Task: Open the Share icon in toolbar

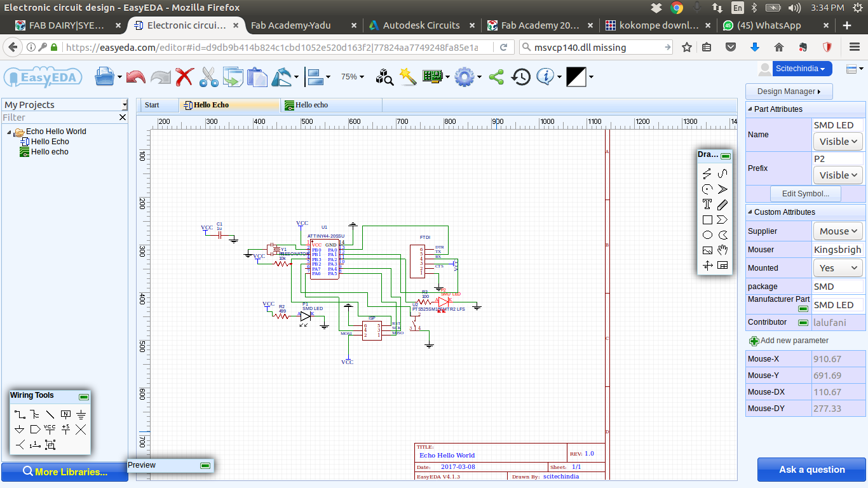Action: click(x=496, y=78)
